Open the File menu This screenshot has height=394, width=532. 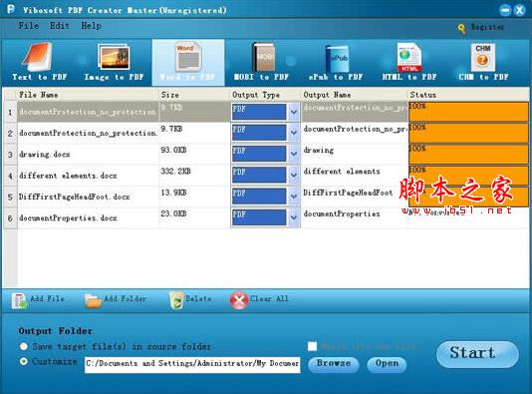(29, 26)
